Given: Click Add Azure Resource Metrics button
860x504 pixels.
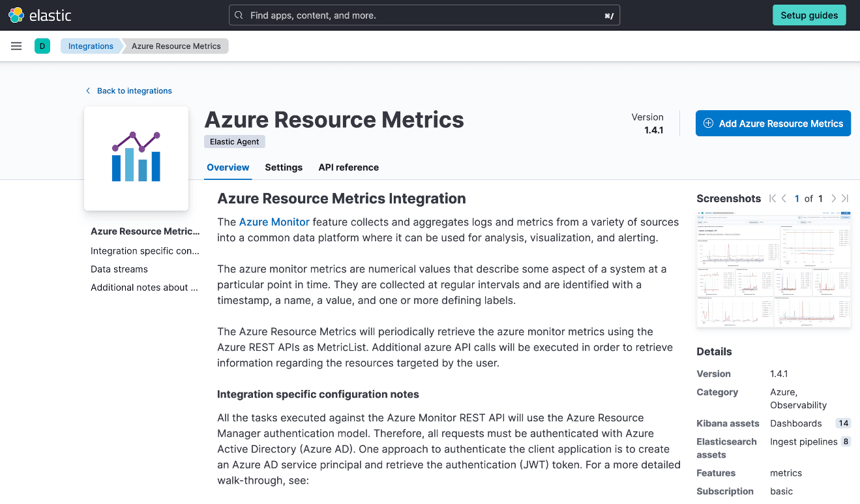Looking at the screenshot, I should [773, 123].
